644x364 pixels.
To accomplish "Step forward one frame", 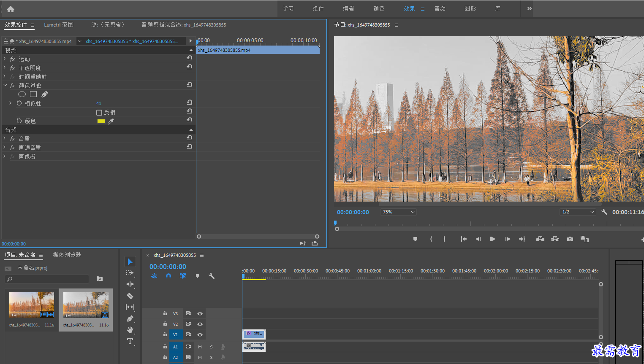I will (508, 239).
